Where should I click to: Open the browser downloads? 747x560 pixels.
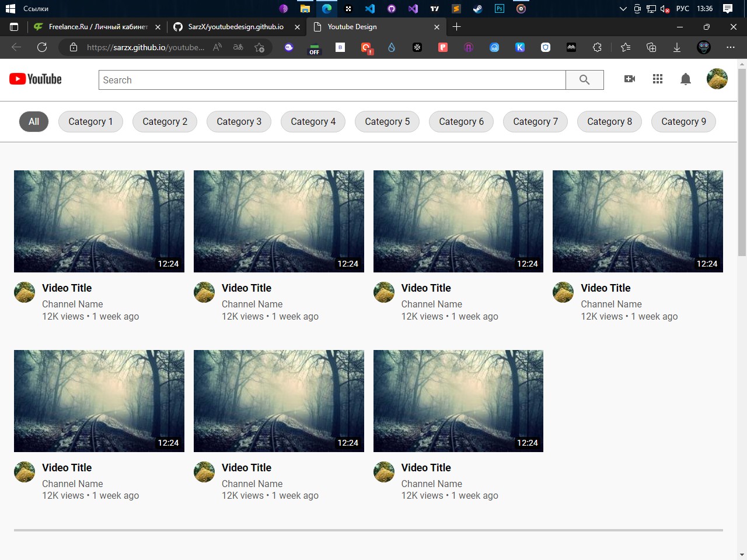click(x=677, y=47)
